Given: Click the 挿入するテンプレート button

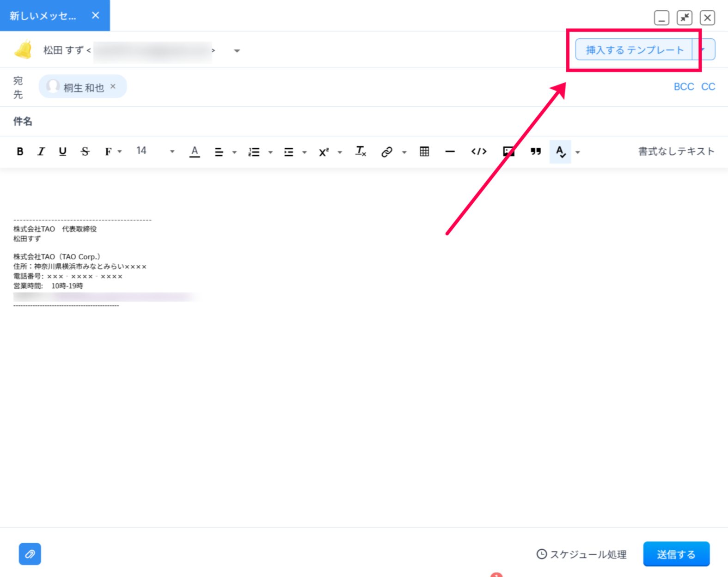Looking at the screenshot, I should [634, 50].
